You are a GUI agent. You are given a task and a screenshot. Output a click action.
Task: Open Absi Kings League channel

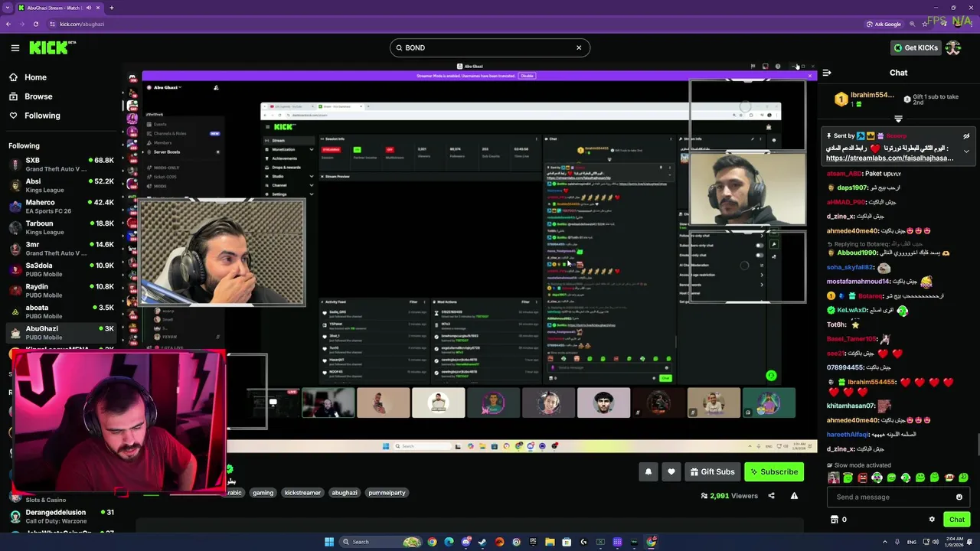[x=61, y=186]
